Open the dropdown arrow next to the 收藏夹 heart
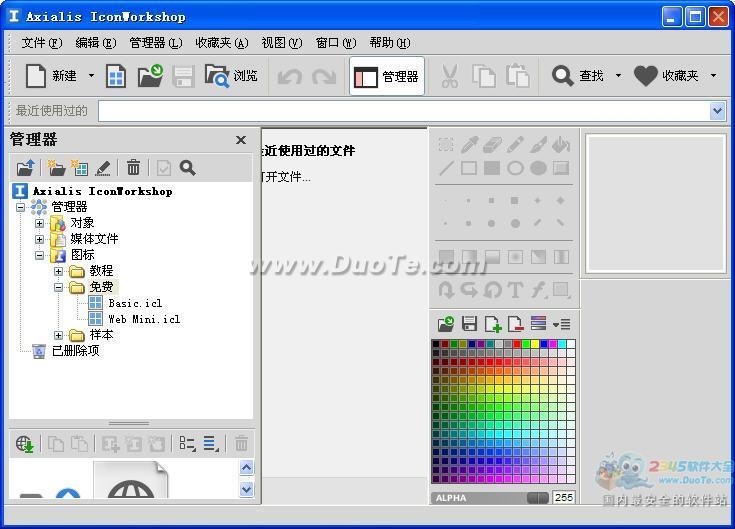735x529 pixels. [x=713, y=75]
